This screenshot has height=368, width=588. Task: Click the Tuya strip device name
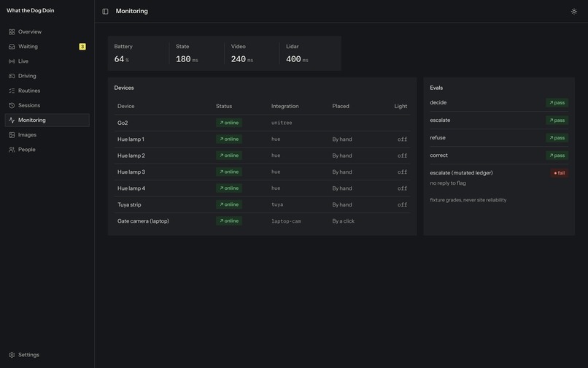tap(129, 204)
